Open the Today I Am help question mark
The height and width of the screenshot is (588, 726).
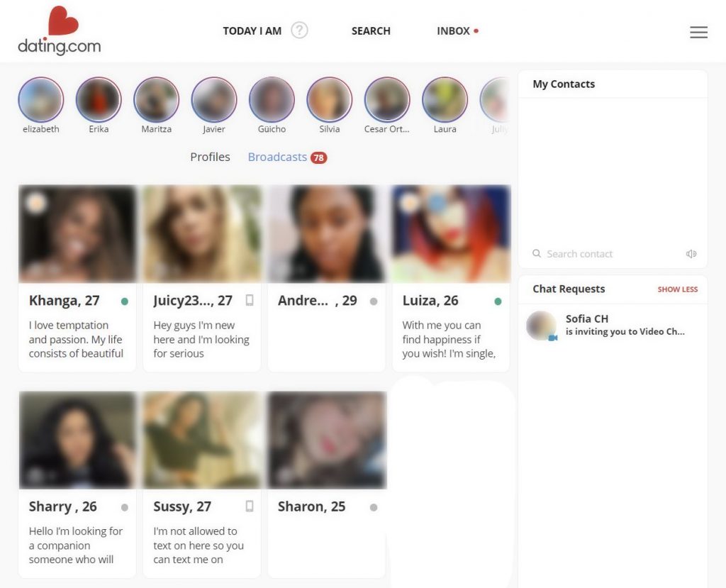point(299,30)
